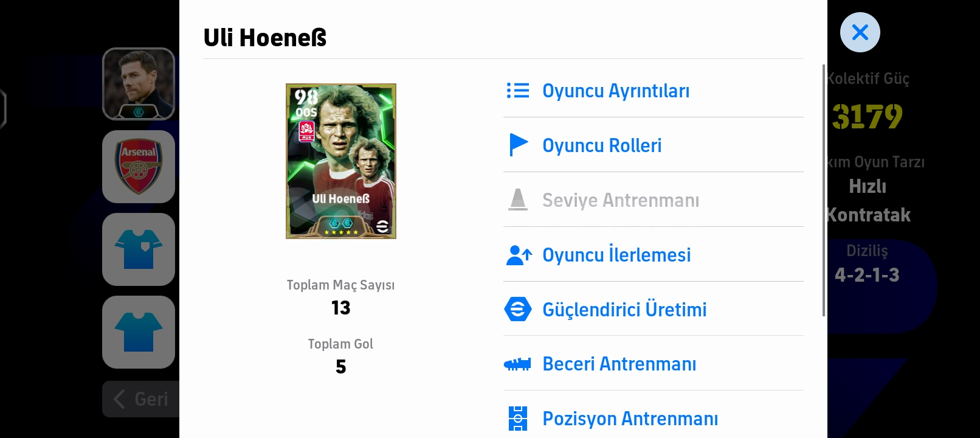The image size is (980, 438).
Task: Open Oyuncu Ayrıntıları list icon
Action: (518, 91)
